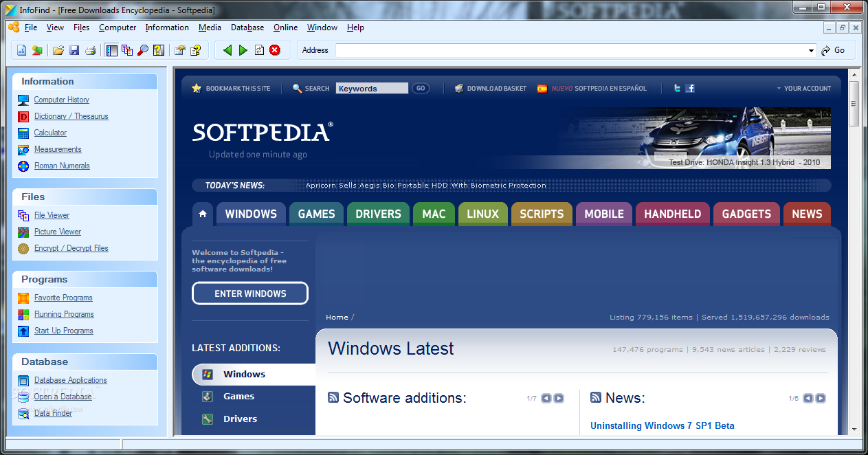
Task: Go back with the green left arrow
Action: 227,50
